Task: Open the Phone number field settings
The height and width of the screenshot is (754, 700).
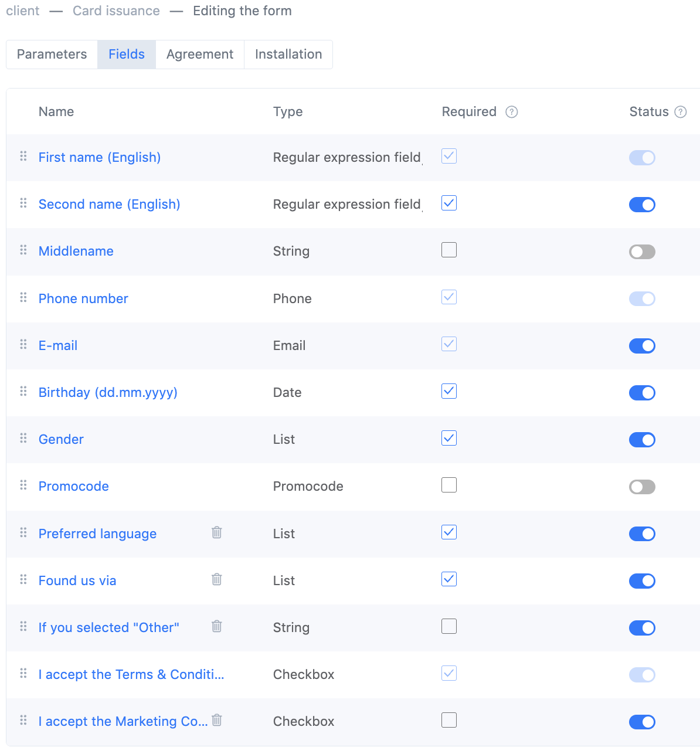Action: pos(83,298)
